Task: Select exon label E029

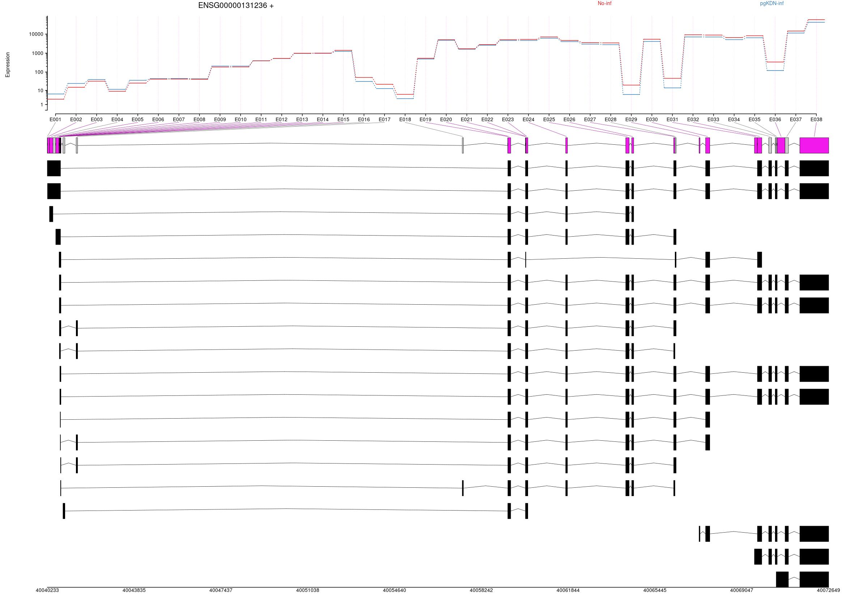Action: point(631,120)
